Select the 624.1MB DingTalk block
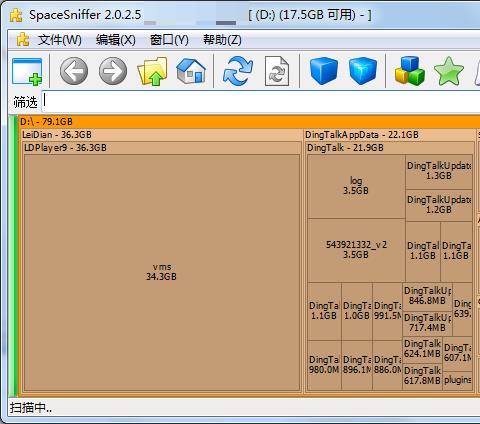This screenshot has width=480, height=424. 423,349
